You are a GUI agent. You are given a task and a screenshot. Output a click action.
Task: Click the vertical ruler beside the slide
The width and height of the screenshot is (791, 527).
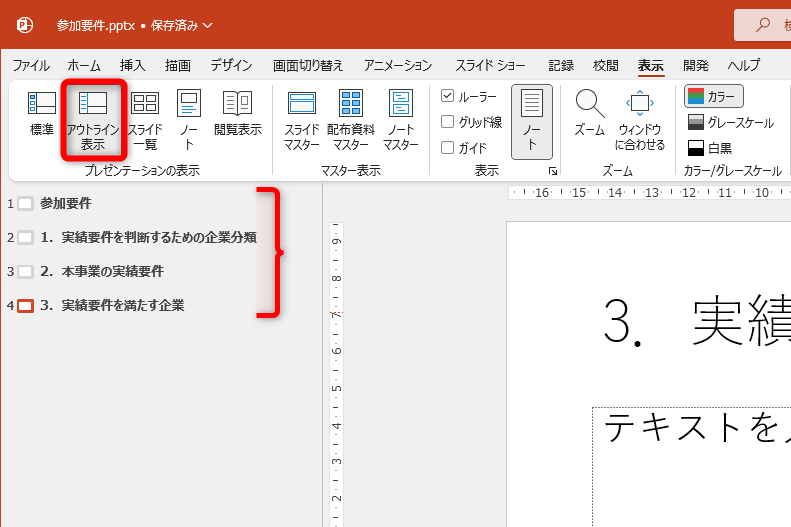(336, 374)
